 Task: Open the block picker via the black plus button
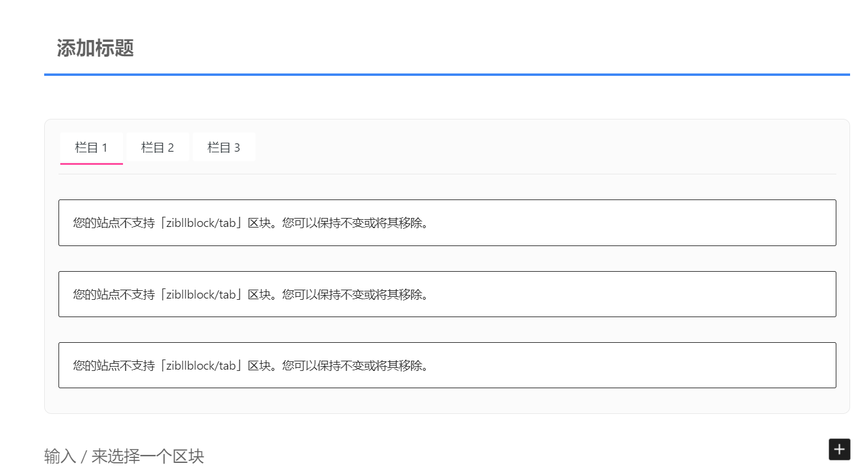click(x=839, y=449)
